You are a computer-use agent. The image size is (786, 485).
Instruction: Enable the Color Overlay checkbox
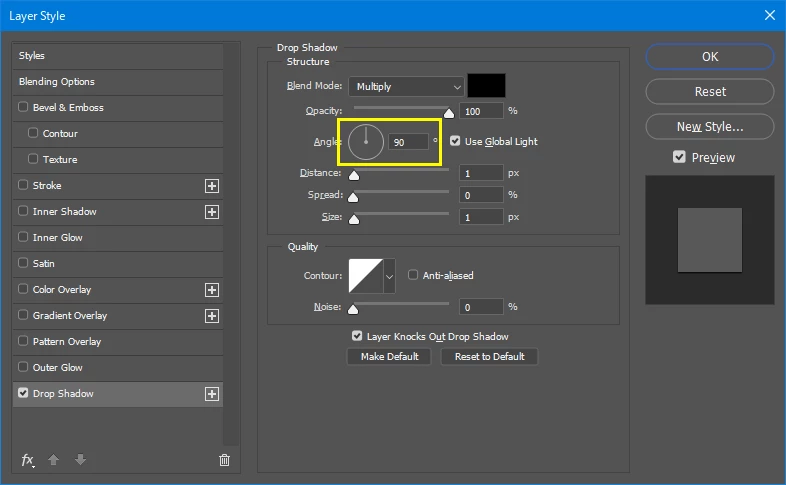pos(23,289)
